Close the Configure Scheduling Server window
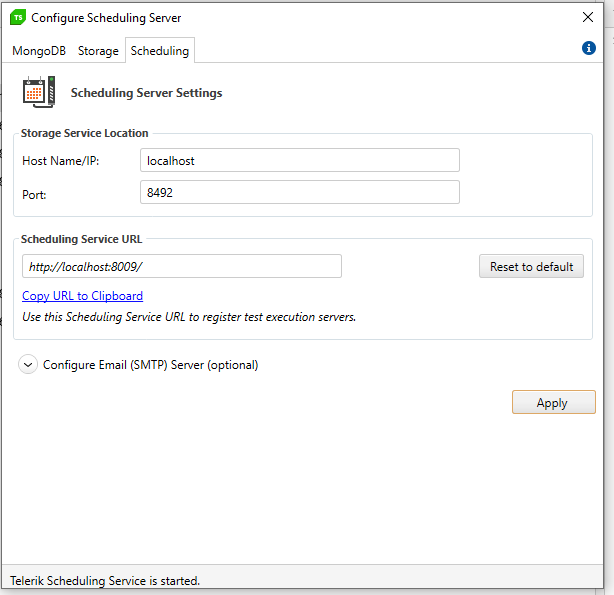Image resolution: width=614 pixels, height=595 pixels. tap(588, 17)
